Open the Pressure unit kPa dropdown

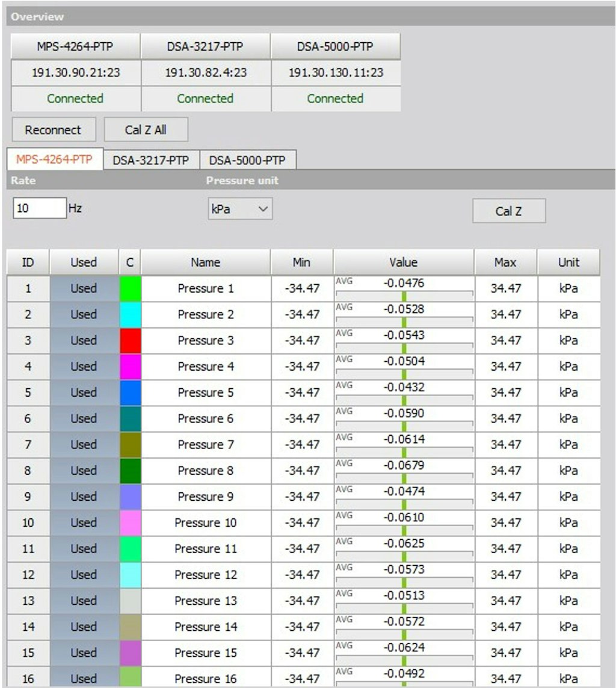(x=240, y=209)
